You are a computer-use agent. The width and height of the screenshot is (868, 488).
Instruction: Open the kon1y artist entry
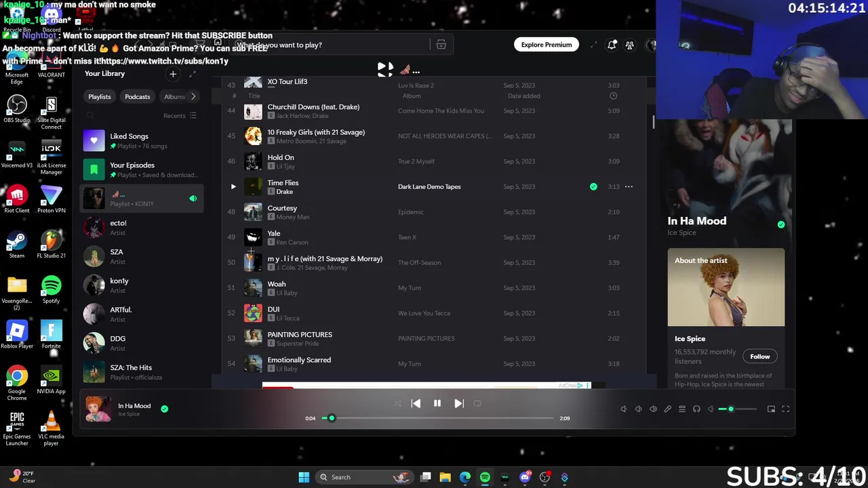tap(142, 285)
